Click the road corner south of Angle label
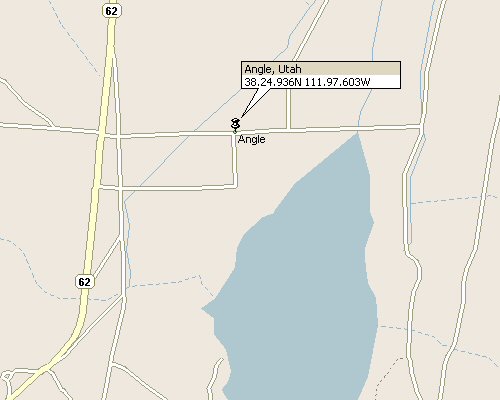Screen dimensions: 500x400 click(236, 186)
